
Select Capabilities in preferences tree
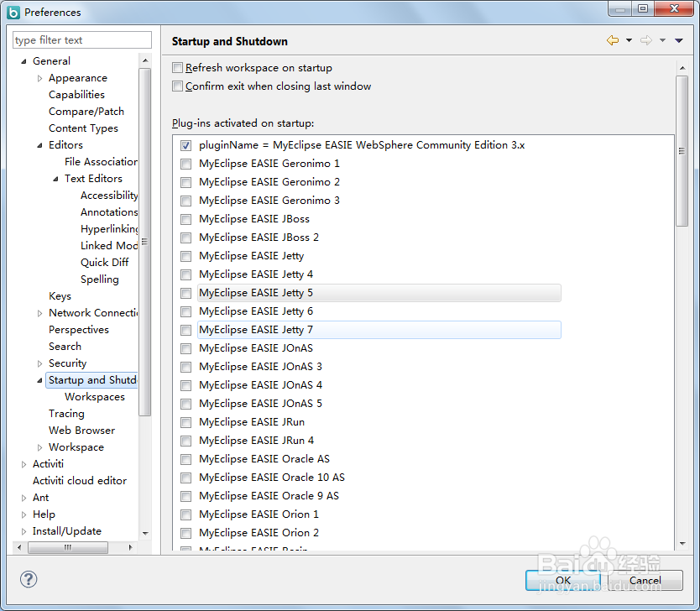76,95
